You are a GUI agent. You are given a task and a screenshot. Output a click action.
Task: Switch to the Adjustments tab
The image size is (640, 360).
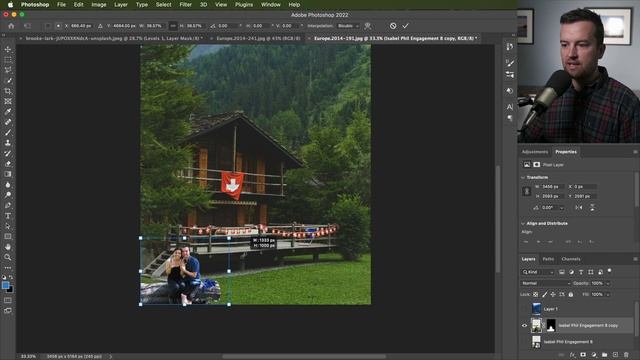(535, 152)
